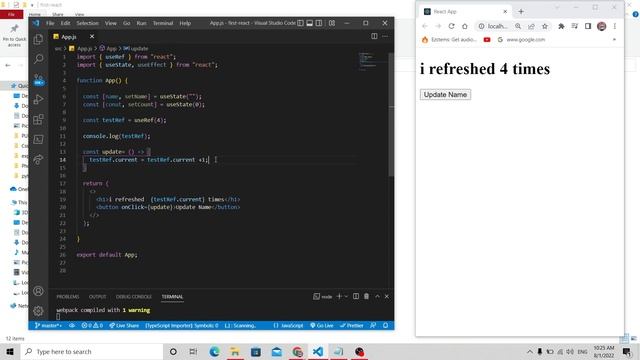Maximize the panel with the chevron-up icon
This screenshot has width=640, height=360.
tap(377, 296)
